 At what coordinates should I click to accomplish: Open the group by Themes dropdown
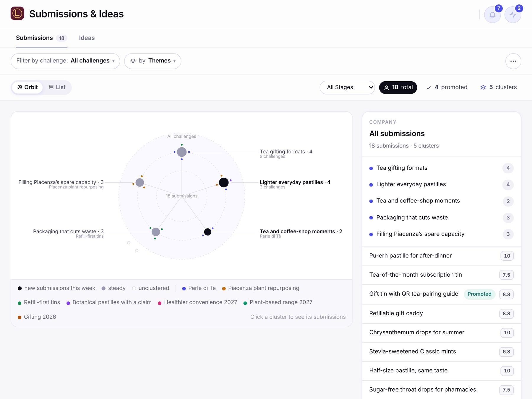(153, 61)
